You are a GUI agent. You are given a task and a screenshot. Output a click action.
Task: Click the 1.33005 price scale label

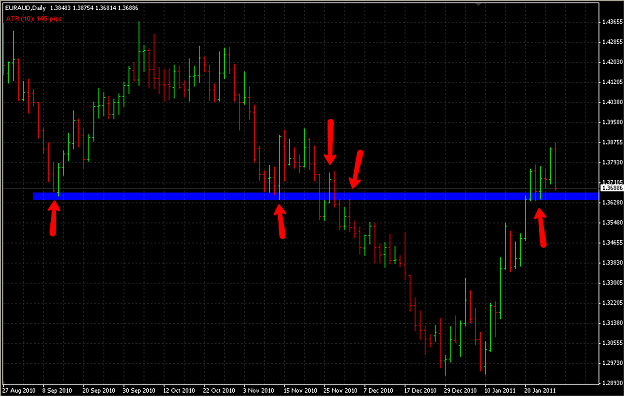(x=612, y=283)
